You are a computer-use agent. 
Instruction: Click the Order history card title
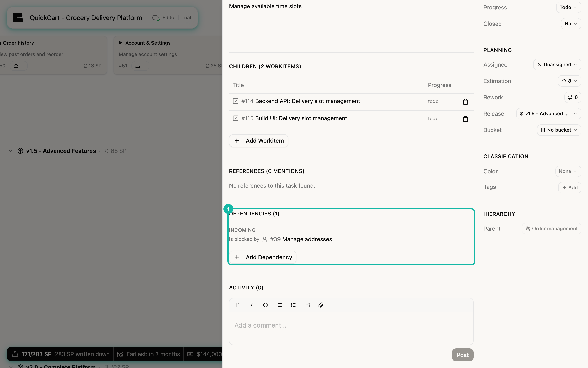(x=18, y=43)
